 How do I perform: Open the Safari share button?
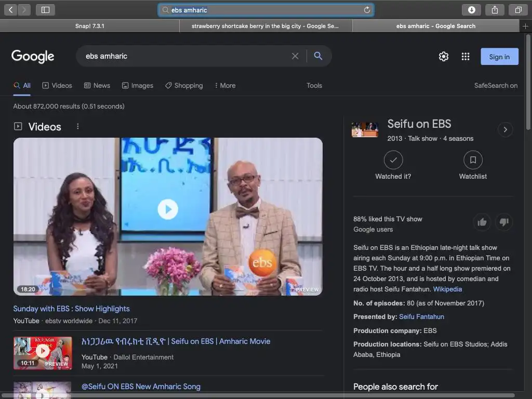(495, 10)
